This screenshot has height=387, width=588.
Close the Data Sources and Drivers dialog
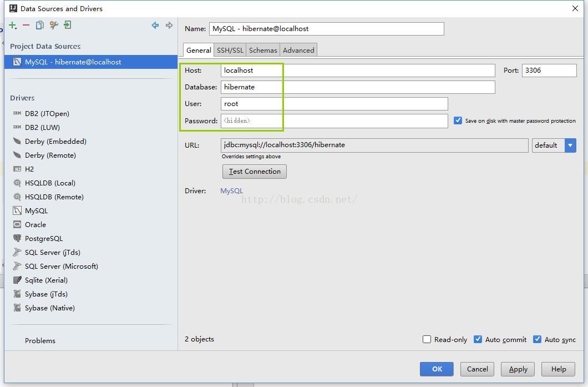(575, 8)
